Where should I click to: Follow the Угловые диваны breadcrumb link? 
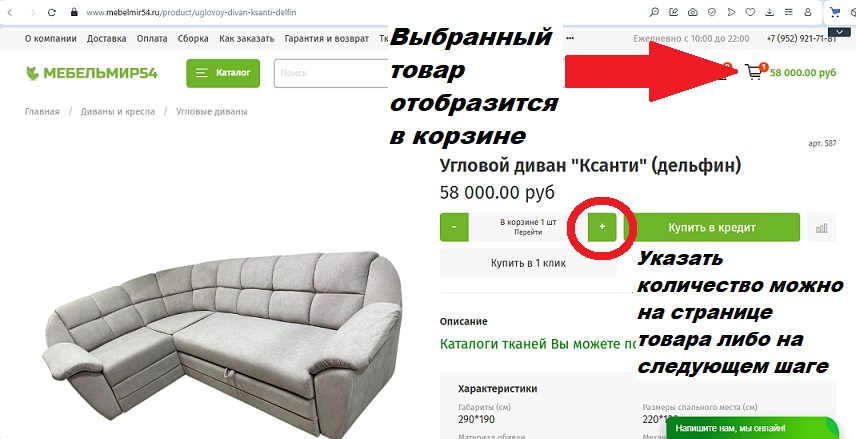coord(211,111)
